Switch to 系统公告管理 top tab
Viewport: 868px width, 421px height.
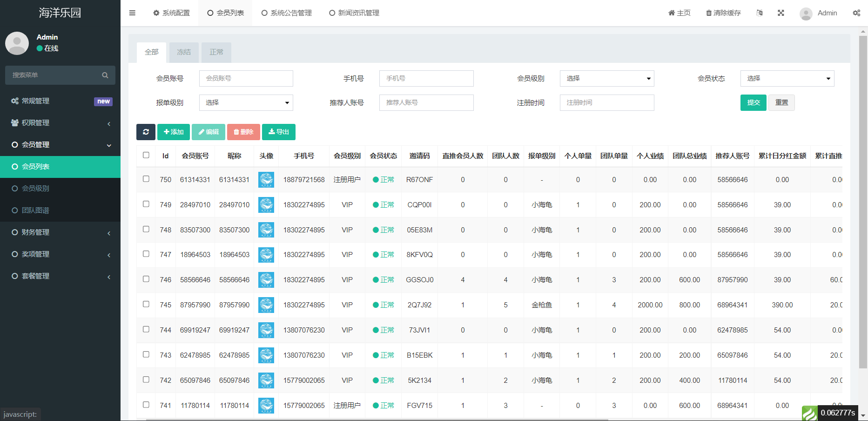tap(287, 13)
